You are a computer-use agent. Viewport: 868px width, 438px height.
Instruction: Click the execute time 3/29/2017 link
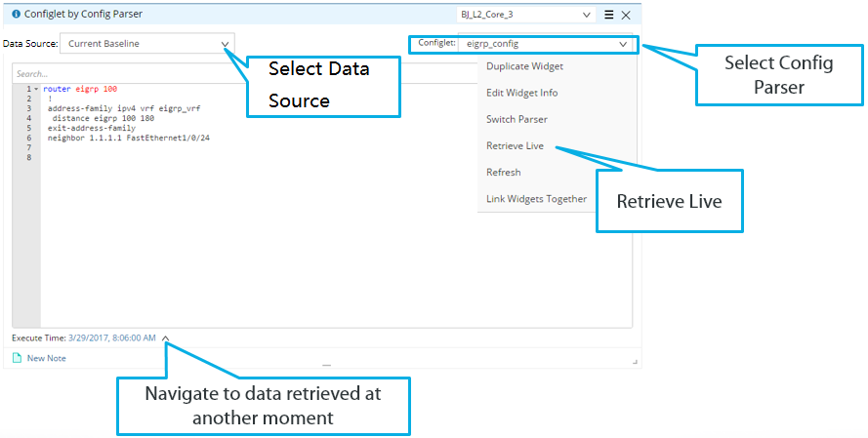[x=111, y=338]
